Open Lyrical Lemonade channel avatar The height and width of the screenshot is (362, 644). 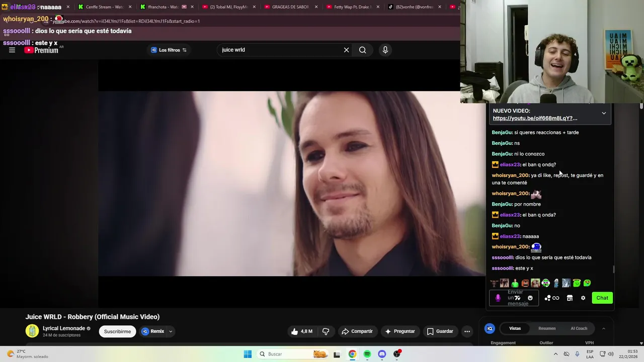pos(32,331)
